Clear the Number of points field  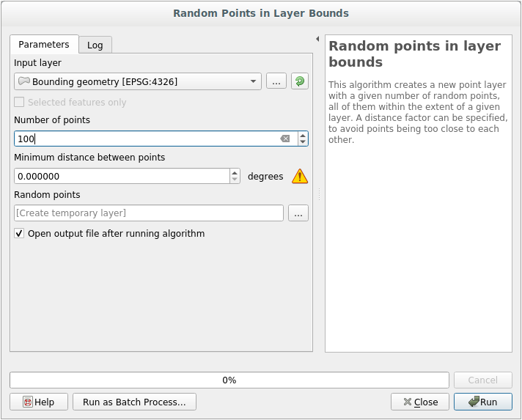click(x=285, y=139)
